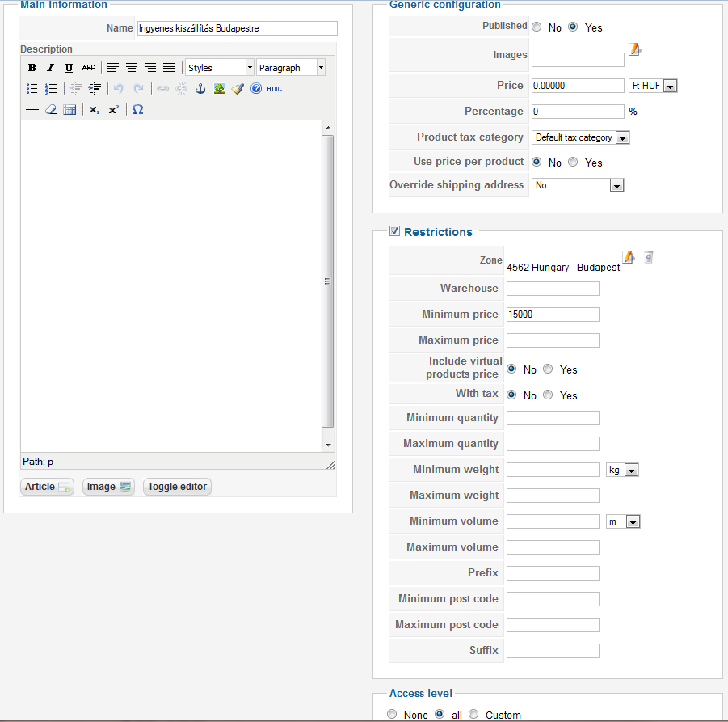Set Include virtual products price to Yes
The width and height of the screenshot is (728, 722).
(x=548, y=369)
